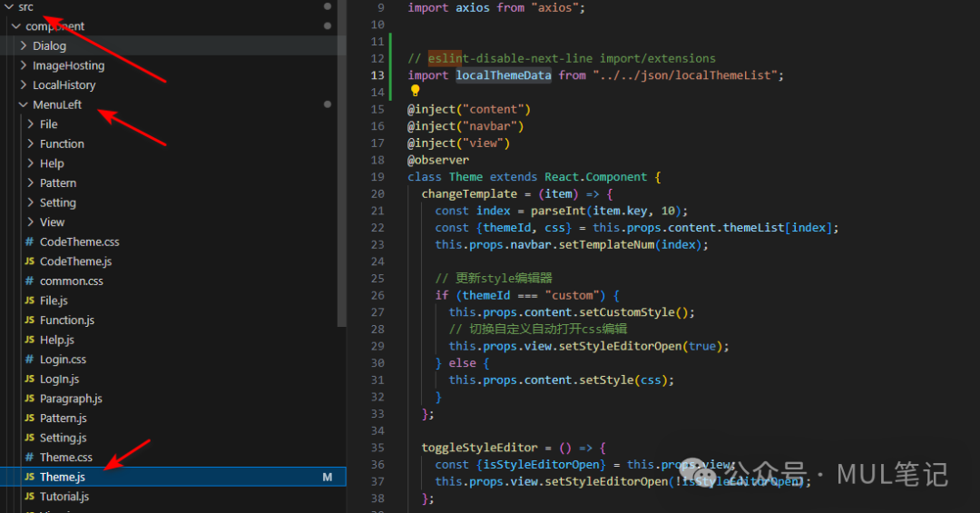The height and width of the screenshot is (513, 980).
Task: Click the changeTemplate method name
Action: click(469, 194)
